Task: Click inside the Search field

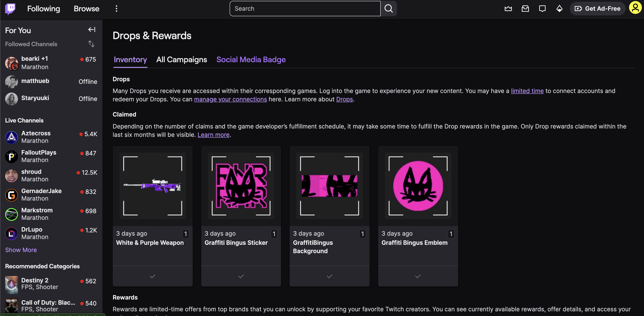Action: [x=305, y=9]
